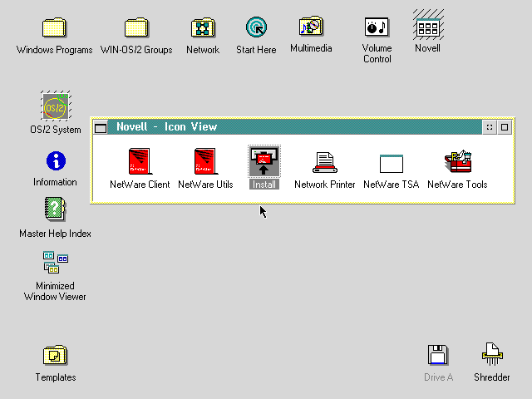Click the 'NetWare TSA' label text
This screenshot has height=399, width=532.
[392, 185]
